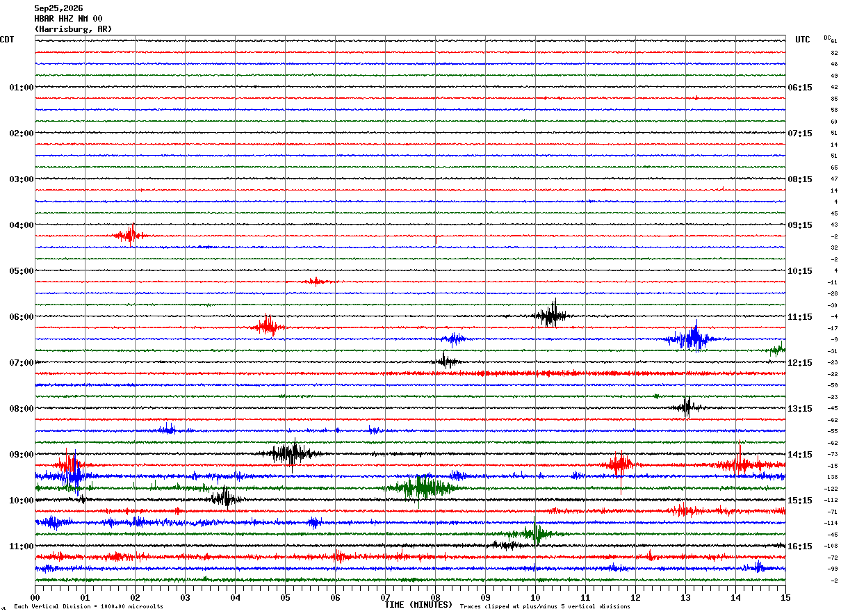Click the 04:00 CDT time label

[21, 225]
